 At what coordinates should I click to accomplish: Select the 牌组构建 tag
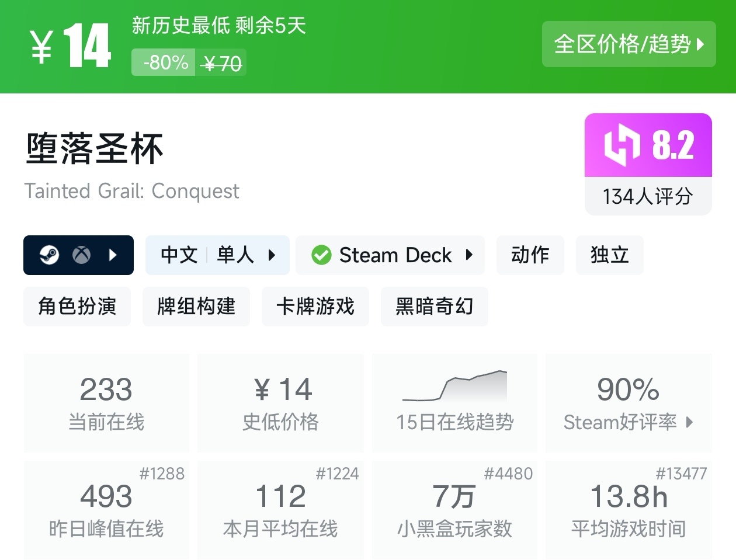coord(196,307)
